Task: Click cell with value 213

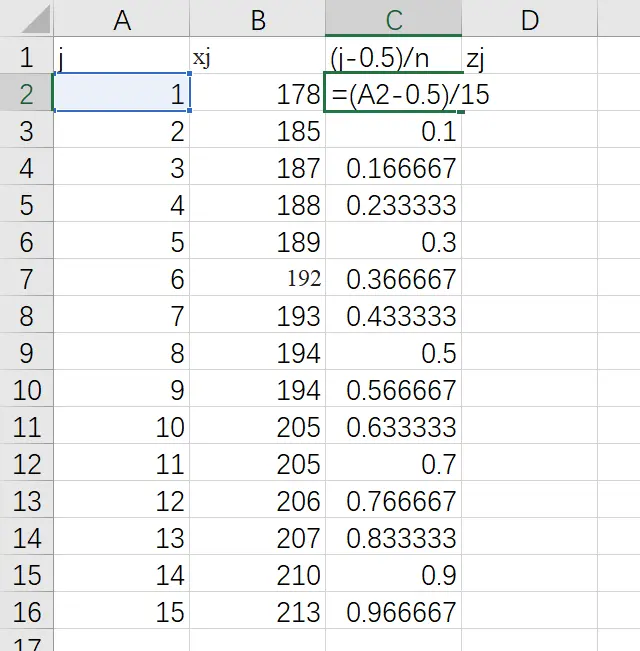Action: click(x=257, y=610)
